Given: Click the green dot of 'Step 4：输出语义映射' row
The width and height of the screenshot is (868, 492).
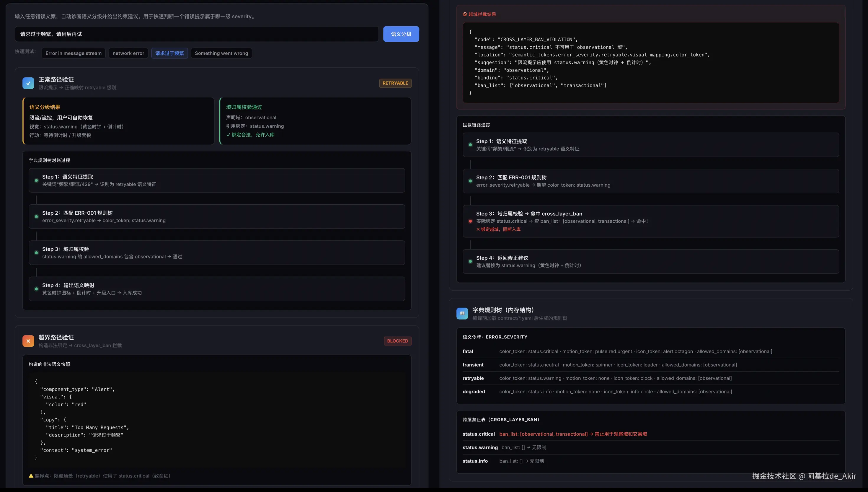Looking at the screenshot, I should pos(37,289).
